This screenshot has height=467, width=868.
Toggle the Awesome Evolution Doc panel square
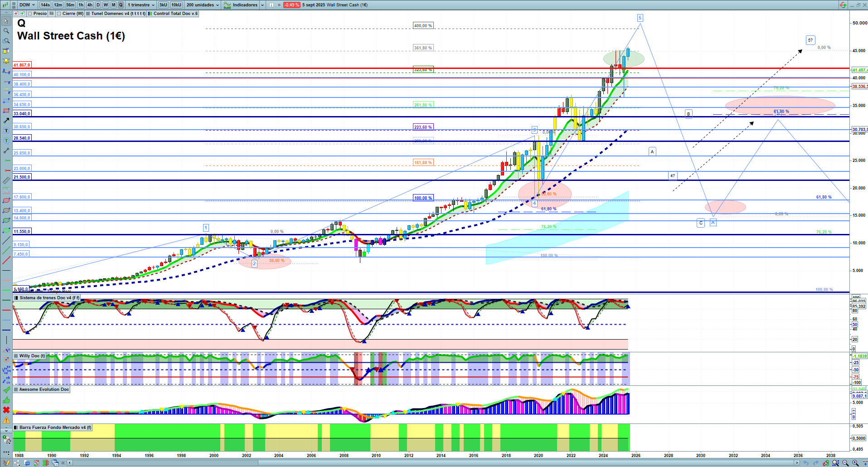(16, 389)
